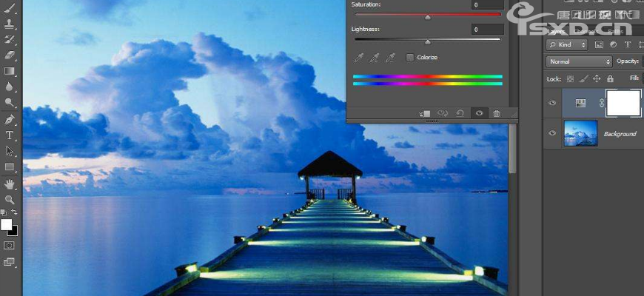
Task: Enable the Colorize checkbox
Action: click(x=410, y=57)
